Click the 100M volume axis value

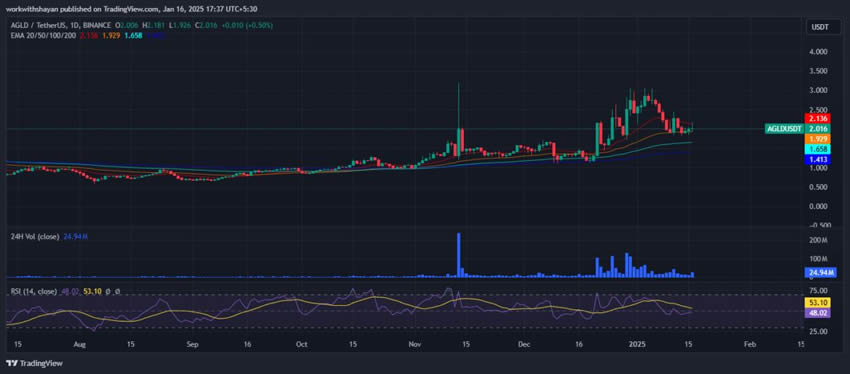(817, 259)
